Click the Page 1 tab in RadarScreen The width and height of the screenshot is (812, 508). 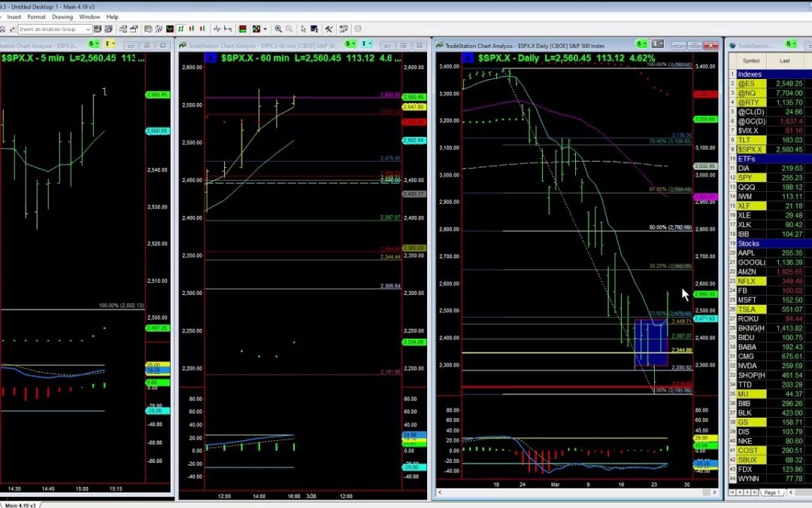pyautogui.click(x=771, y=492)
